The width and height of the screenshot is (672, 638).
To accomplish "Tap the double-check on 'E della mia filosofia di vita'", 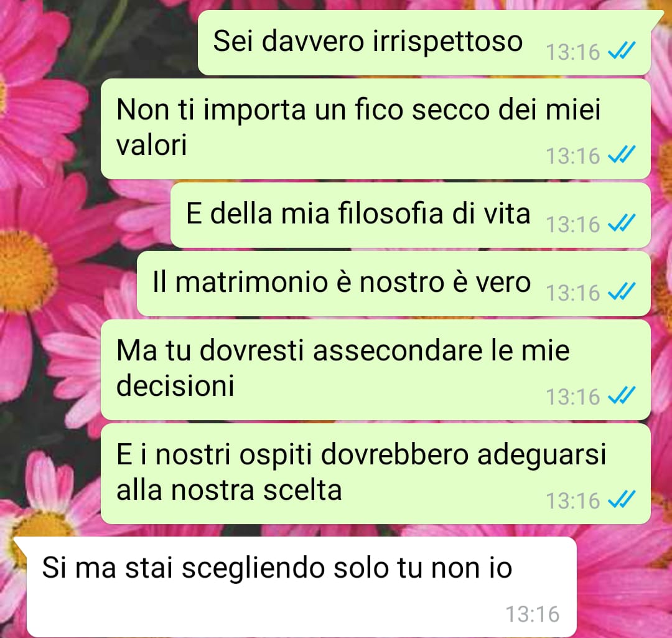I will pos(622,224).
